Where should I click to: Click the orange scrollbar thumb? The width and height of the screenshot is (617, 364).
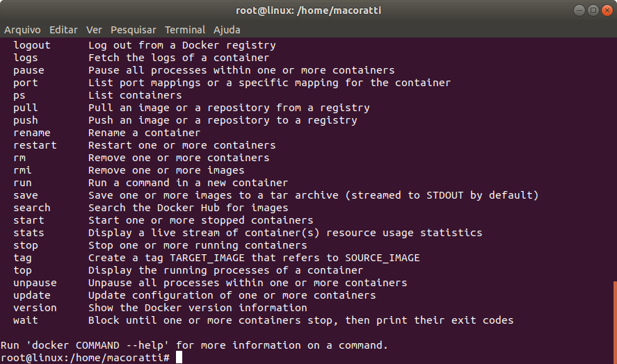coord(615,322)
